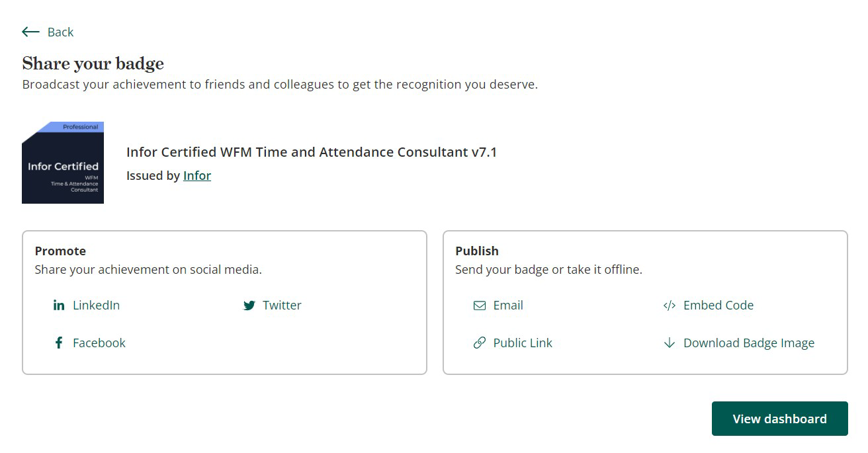Select the Download Badge Image label
This screenshot has height=453, width=868.
coord(749,343)
